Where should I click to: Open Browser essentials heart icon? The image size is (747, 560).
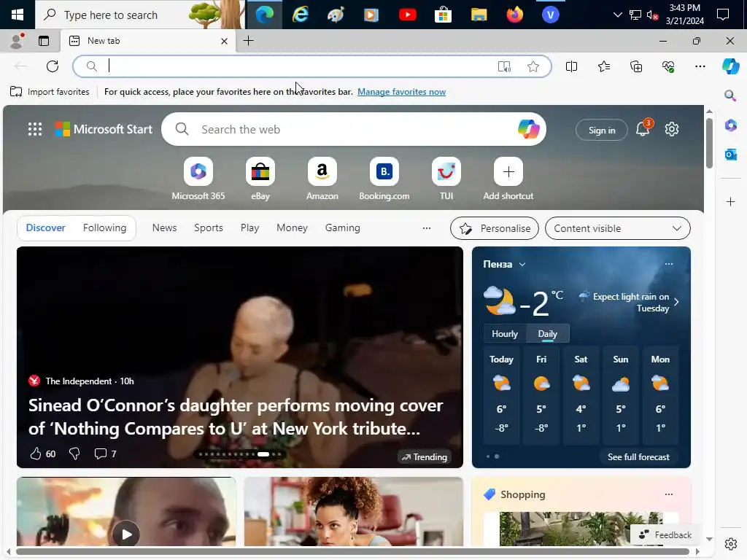tap(668, 66)
